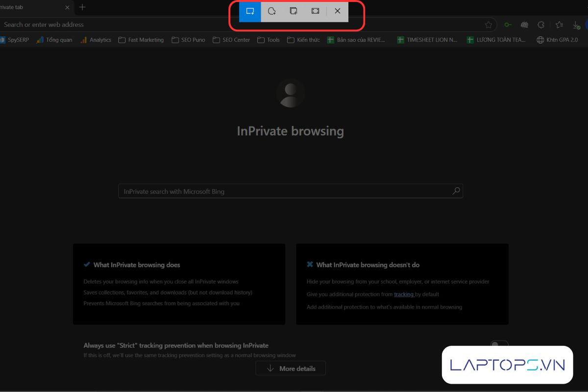Add page to favorites star icon

pyautogui.click(x=488, y=24)
